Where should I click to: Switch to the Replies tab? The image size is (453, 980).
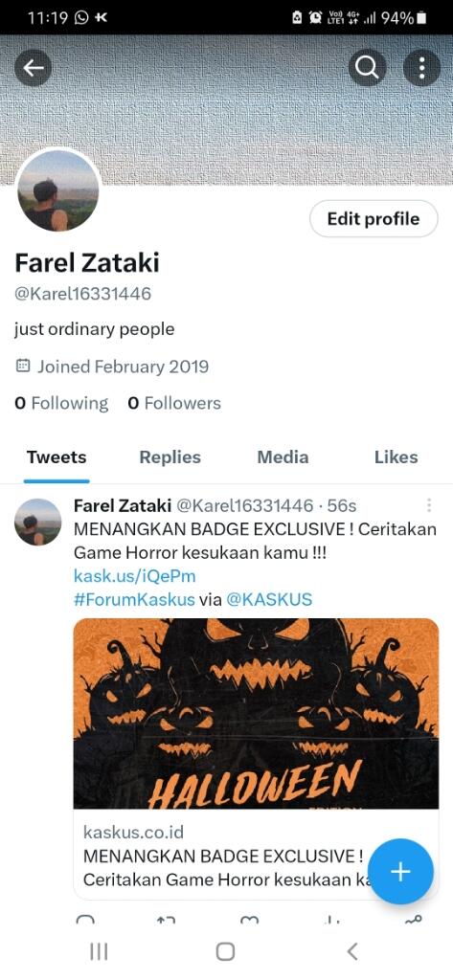[170, 457]
